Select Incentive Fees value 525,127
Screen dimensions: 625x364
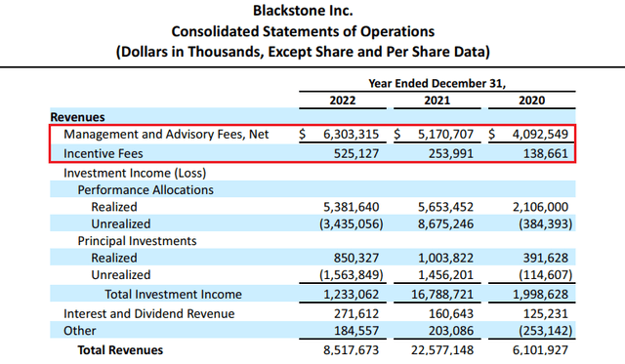point(356,154)
